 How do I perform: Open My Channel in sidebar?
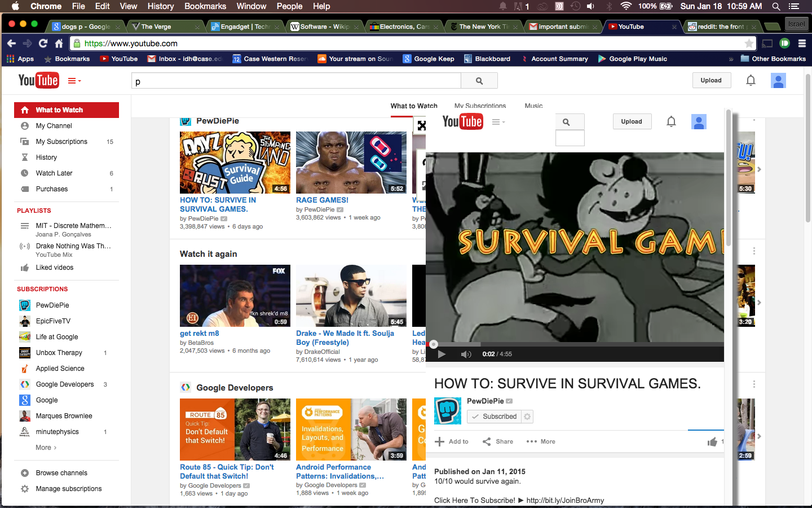click(x=67, y=126)
